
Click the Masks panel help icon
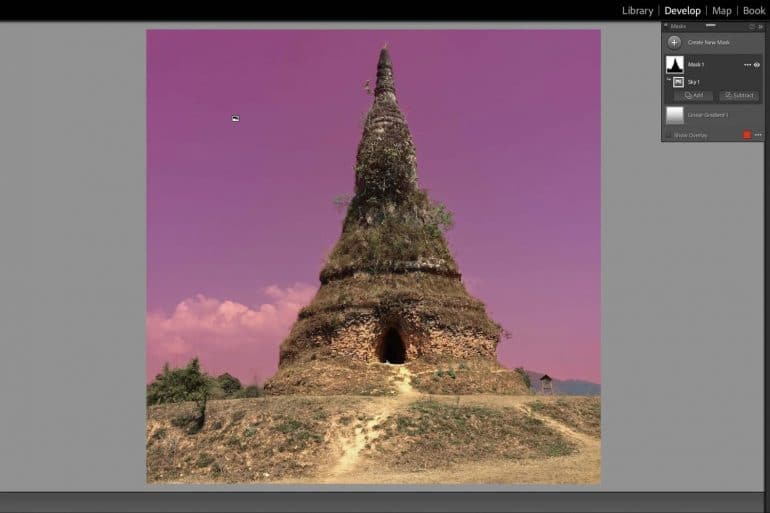pos(751,27)
